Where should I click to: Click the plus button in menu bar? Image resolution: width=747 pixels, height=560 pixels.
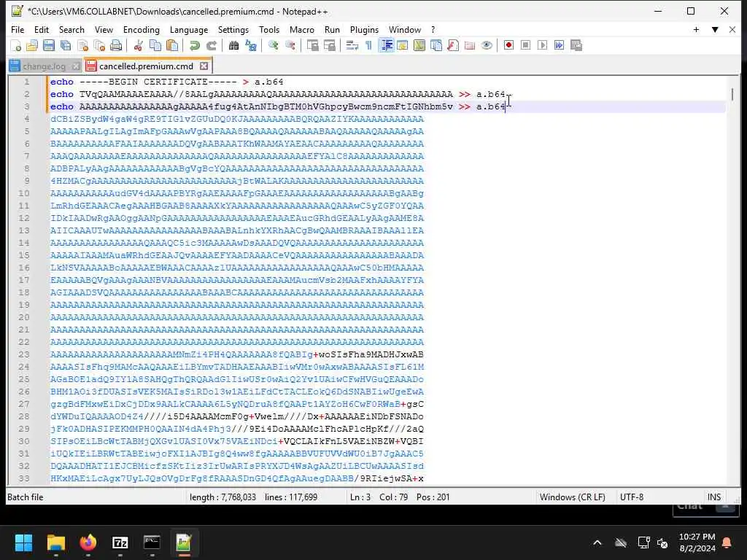tap(696, 29)
